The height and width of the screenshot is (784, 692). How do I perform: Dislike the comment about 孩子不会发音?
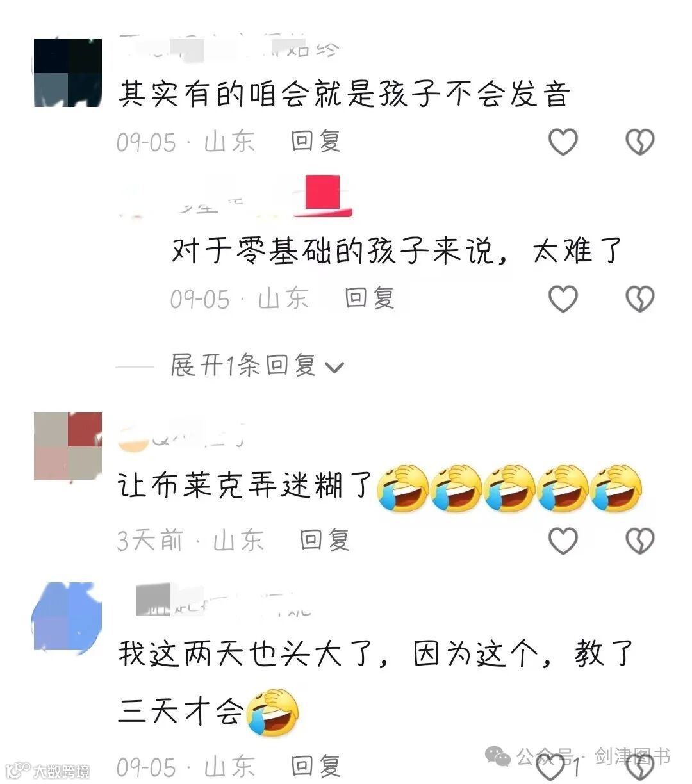[x=639, y=142]
